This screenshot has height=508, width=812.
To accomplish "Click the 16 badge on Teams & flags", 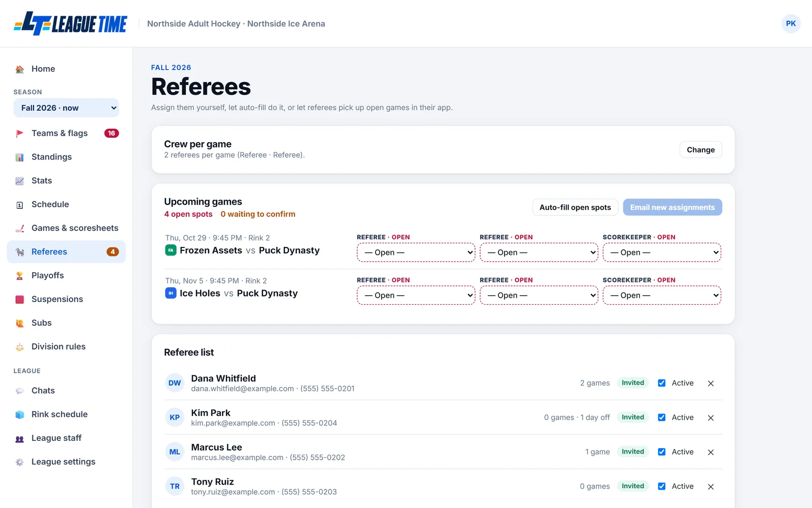I will point(112,133).
